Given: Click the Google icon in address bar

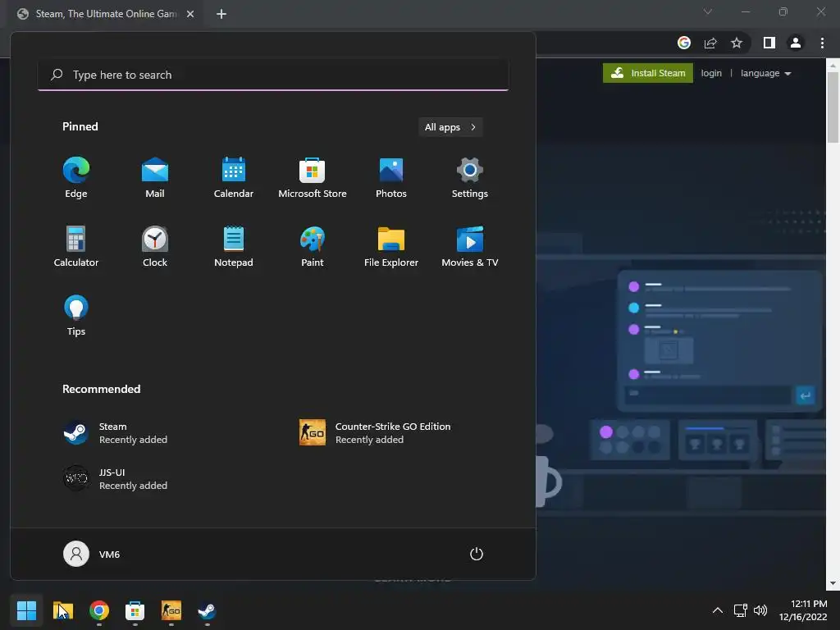Looking at the screenshot, I should [x=683, y=43].
